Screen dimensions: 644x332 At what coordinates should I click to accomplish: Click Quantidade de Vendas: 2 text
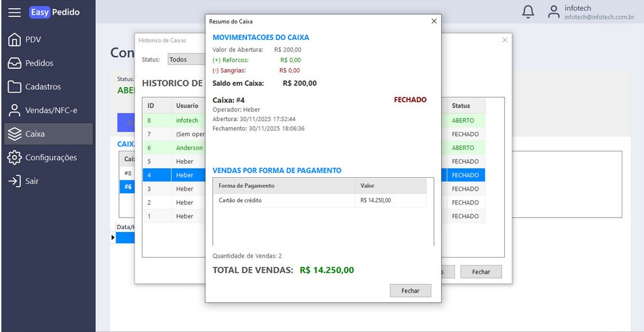[x=247, y=256]
